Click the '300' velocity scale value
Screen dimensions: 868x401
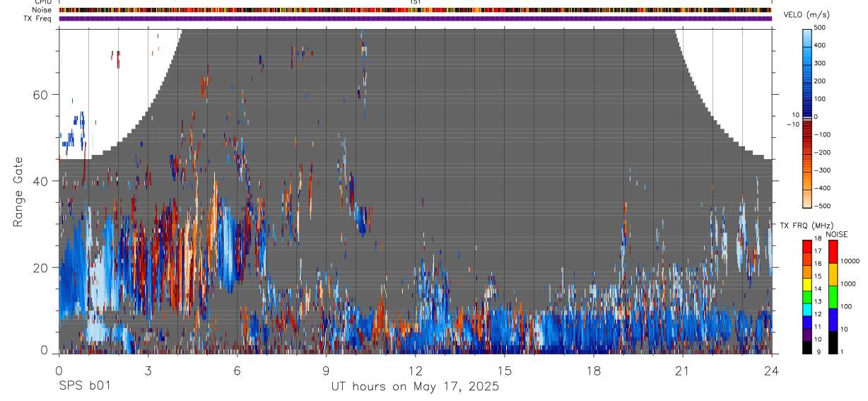[820, 63]
